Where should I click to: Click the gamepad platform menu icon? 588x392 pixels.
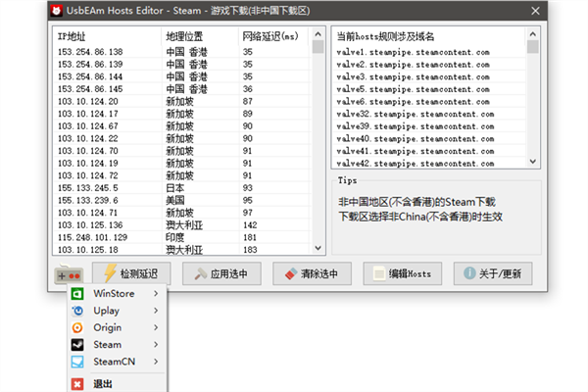[69, 273]
